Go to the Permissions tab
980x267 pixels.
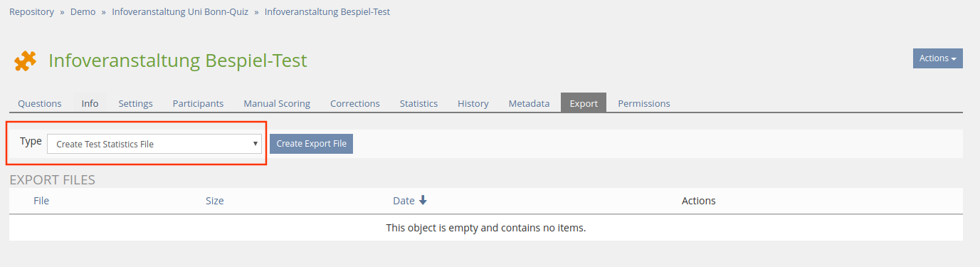coord(644,103)
